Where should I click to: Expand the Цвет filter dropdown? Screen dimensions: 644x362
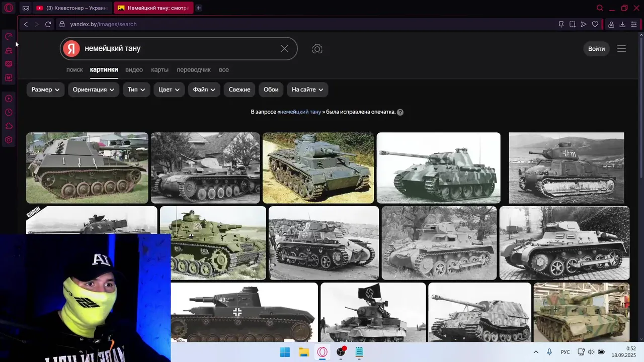tap(169, 89)
